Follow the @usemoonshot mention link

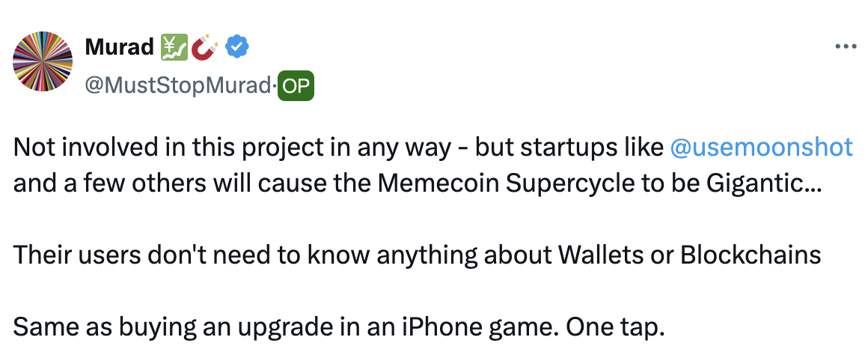762,148
